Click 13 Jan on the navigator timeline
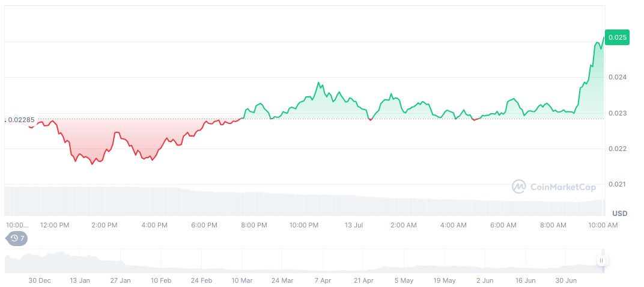644x287 pixels. [x=80, y=280]
